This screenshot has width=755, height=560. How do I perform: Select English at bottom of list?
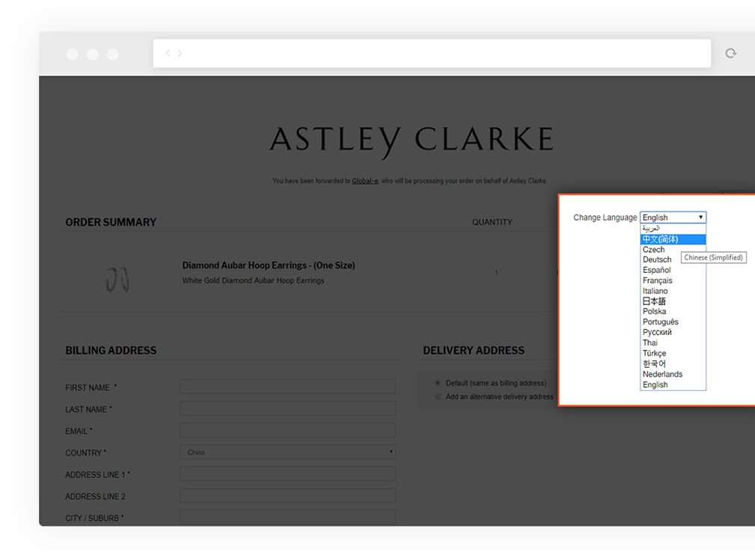(673, 385)
